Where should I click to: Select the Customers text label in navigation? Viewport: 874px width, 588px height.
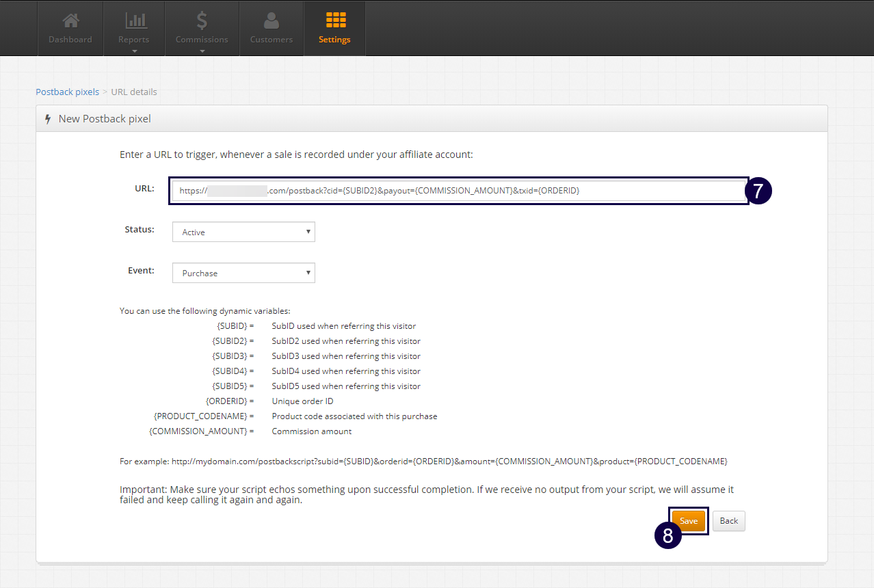pyautogui.click(x=272, y=40)
